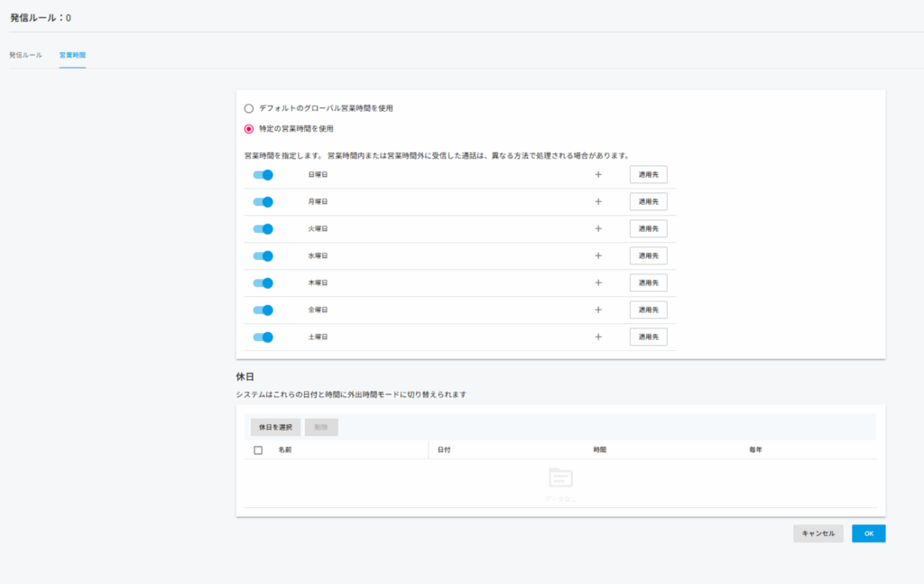Screen dimensions: 924x584
Task: Switch to the 発信ルール tab
Action: 25,55
